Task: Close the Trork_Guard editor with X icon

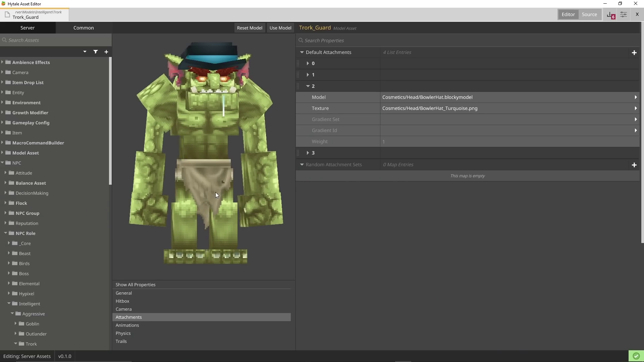Action: [637, 14]
